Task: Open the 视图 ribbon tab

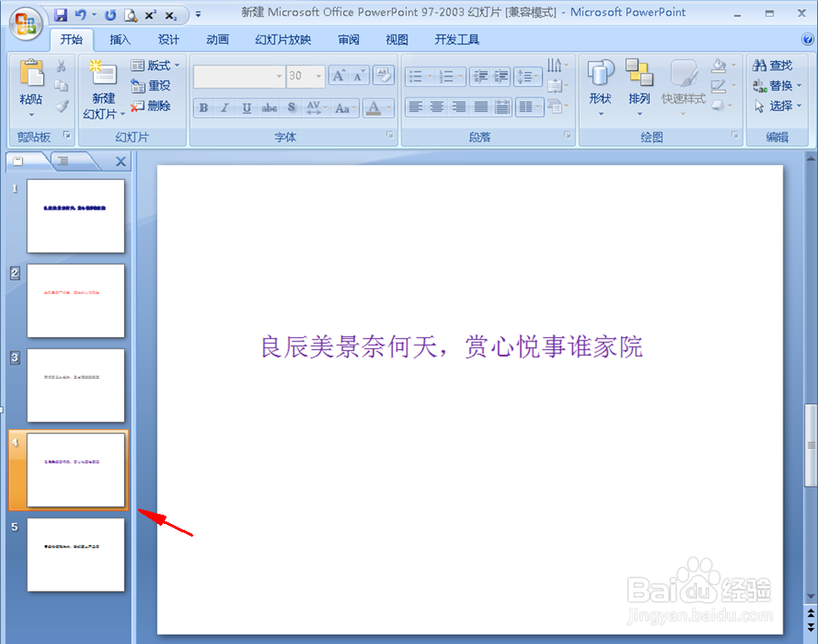Action: coord(396,40)
